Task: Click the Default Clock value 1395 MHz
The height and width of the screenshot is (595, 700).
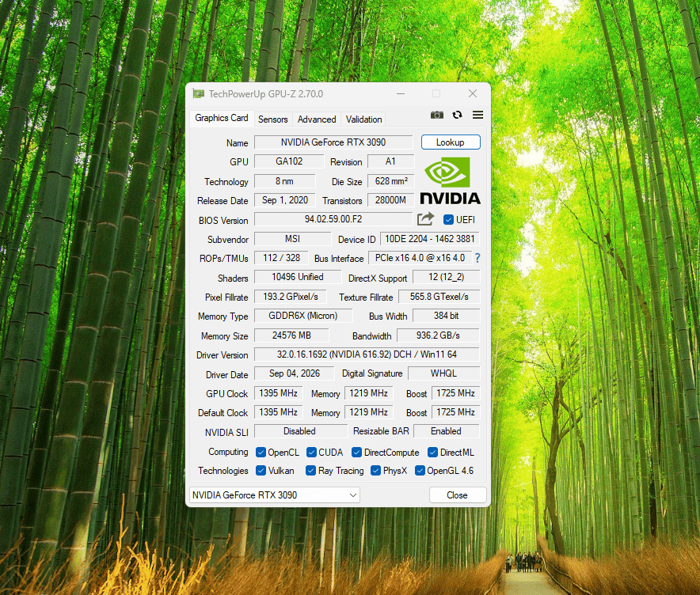Action: pyautogui.click(x=279, y=412)
